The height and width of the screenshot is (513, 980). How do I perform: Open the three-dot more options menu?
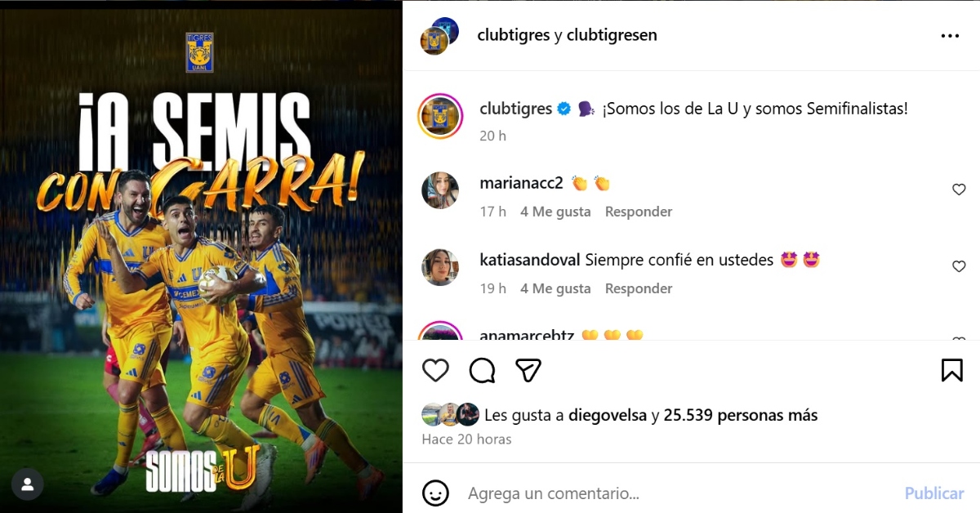pos(950,36)
